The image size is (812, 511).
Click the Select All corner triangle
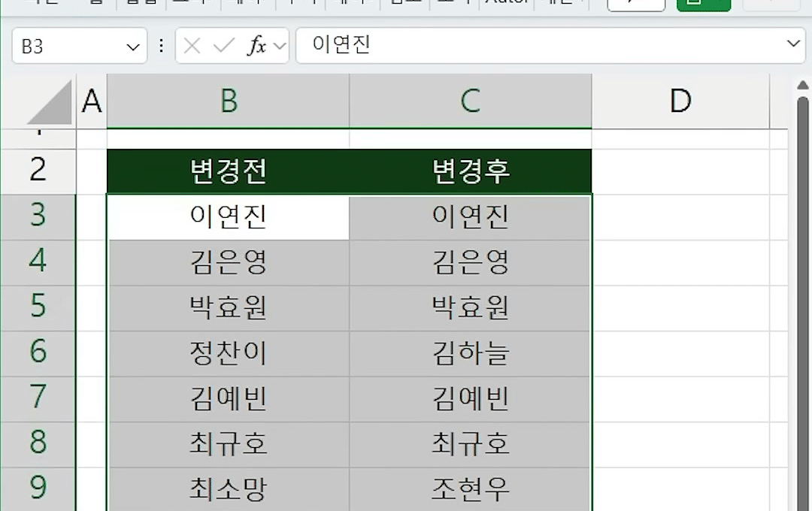click(50, 102)
